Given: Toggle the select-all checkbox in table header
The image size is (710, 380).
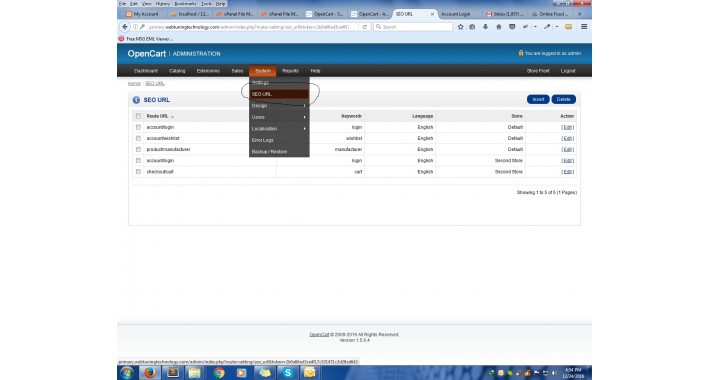Looking at the screenshot, I should coord(138,116).
